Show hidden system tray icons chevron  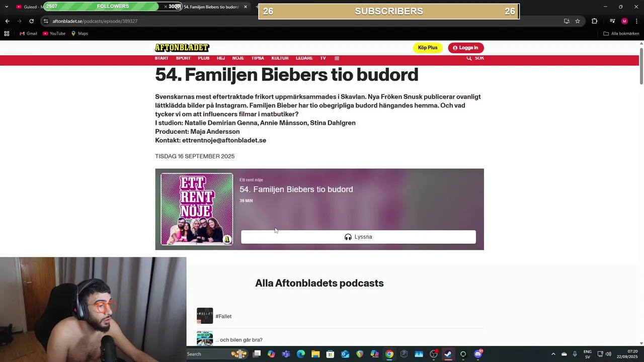click(553, 354)
